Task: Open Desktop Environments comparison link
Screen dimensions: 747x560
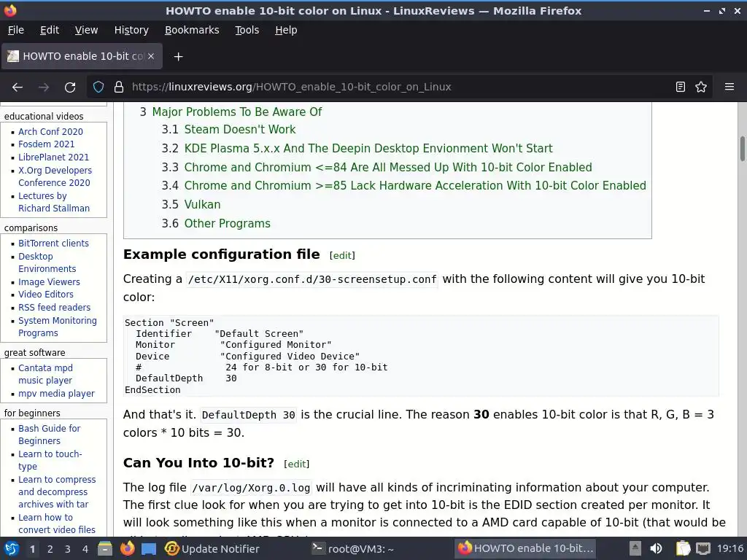Action: (x=47, y=262)
